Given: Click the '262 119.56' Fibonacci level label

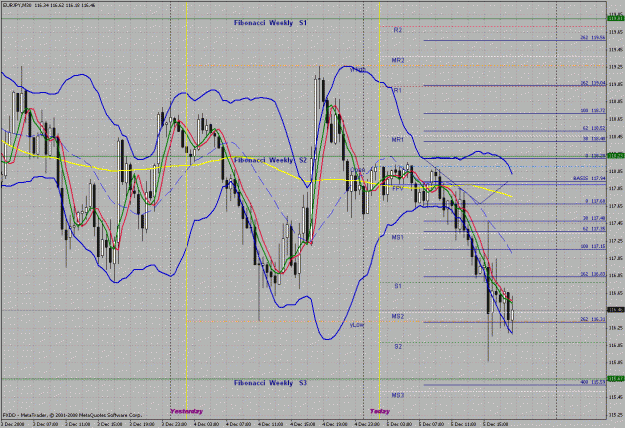Looking at the screenshot, I should (593, 37).
